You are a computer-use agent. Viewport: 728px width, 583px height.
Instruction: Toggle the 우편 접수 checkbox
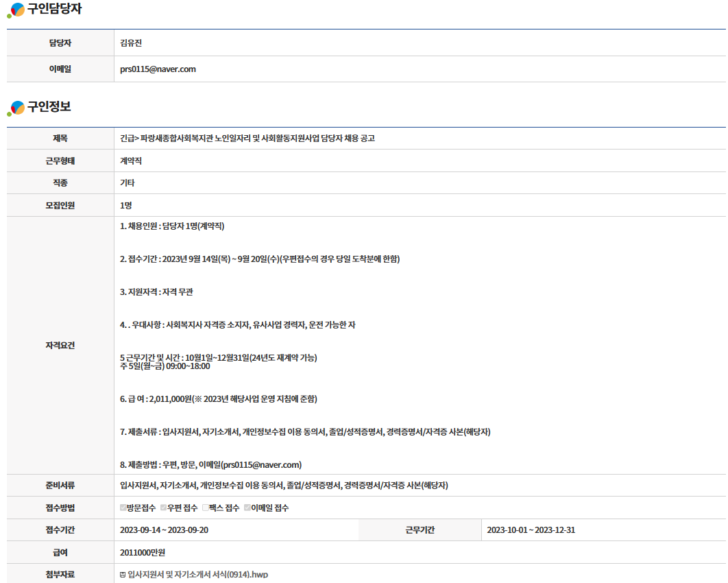[164, 508]
